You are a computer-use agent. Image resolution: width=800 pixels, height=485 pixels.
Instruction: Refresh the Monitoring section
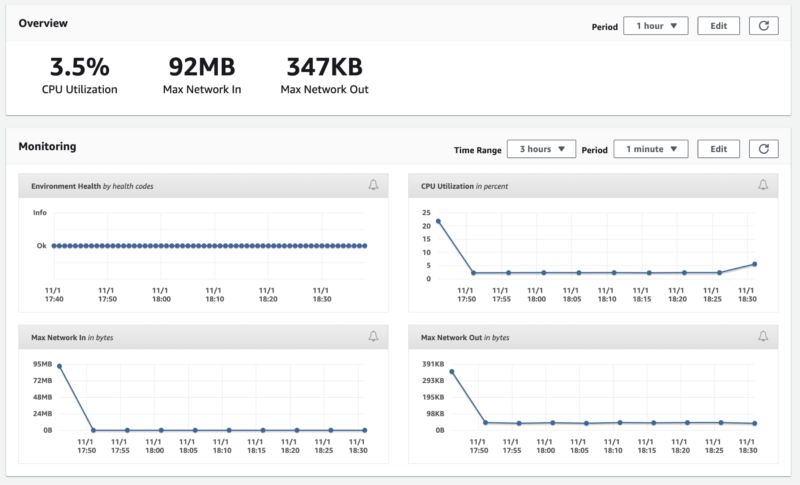point(763,149)
